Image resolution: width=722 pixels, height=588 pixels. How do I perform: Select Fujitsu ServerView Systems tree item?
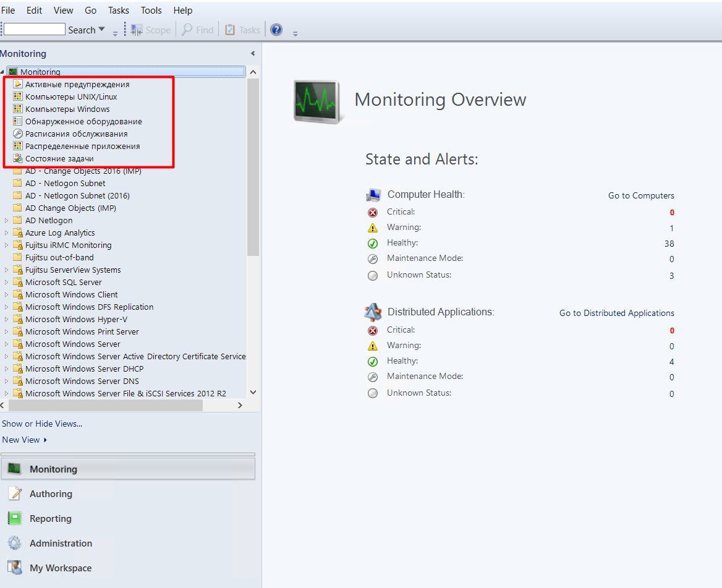tap(73, 270)
